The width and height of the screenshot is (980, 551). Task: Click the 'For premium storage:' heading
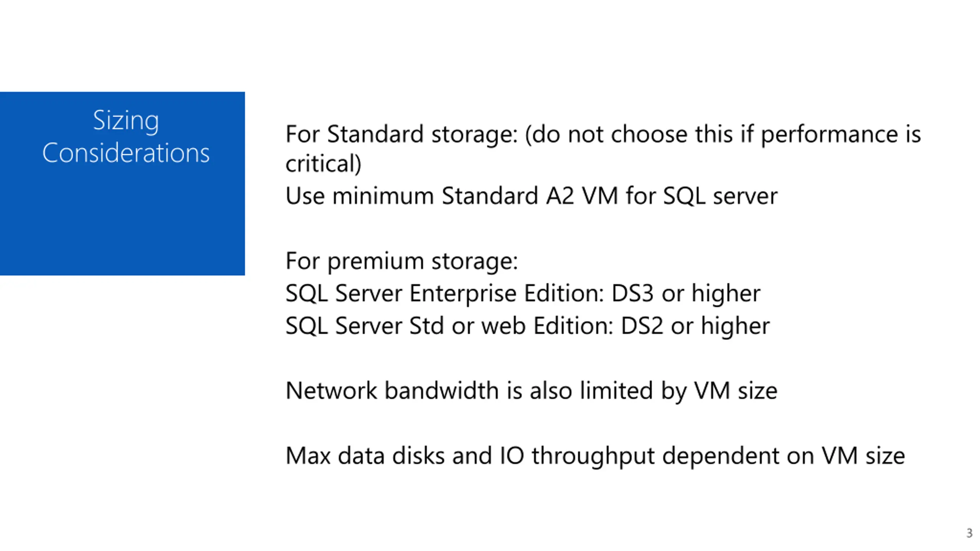(x=402, y=262)
